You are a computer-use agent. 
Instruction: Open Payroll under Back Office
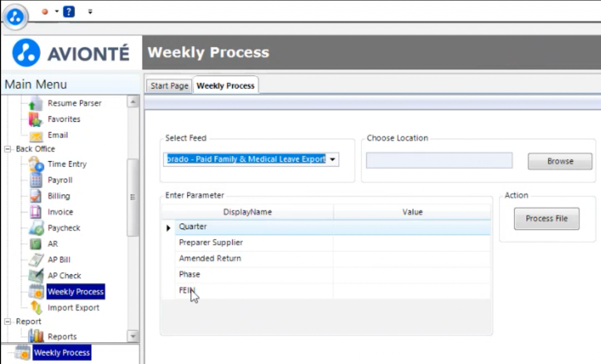(60, 180)
